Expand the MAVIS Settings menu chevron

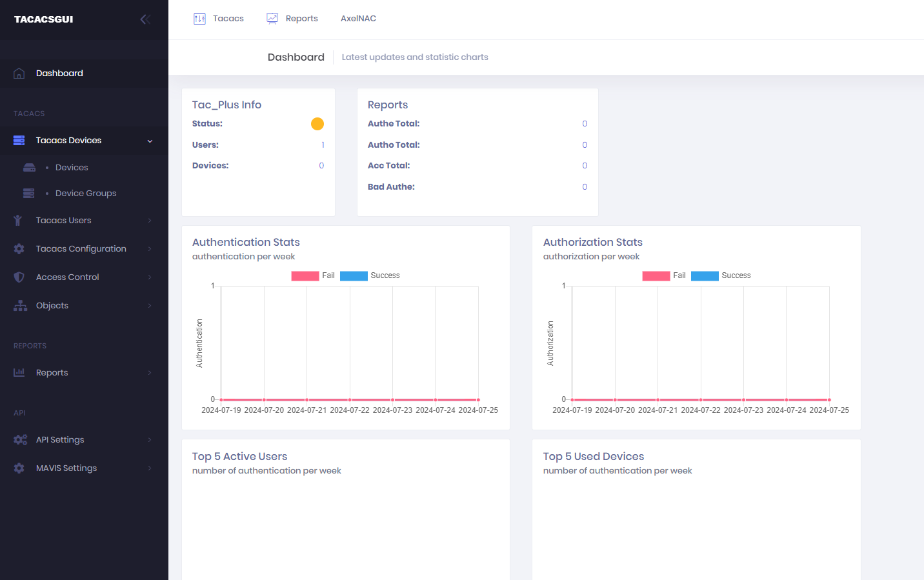pyautogui.click(x=150, y=468)
